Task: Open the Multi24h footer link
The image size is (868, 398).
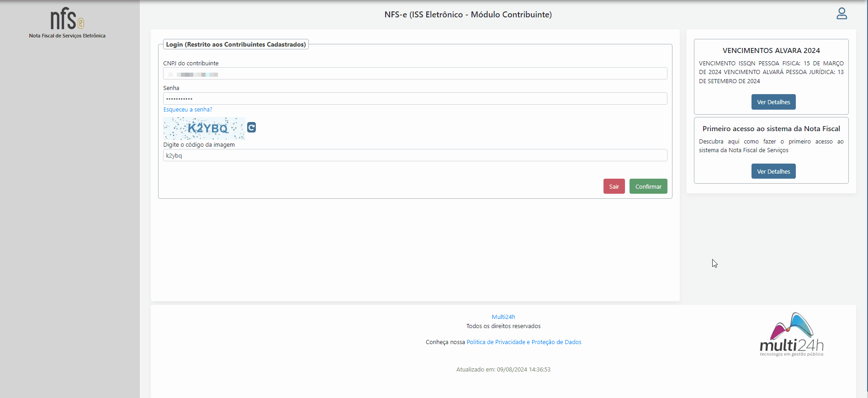Action: tap(503, 317)
